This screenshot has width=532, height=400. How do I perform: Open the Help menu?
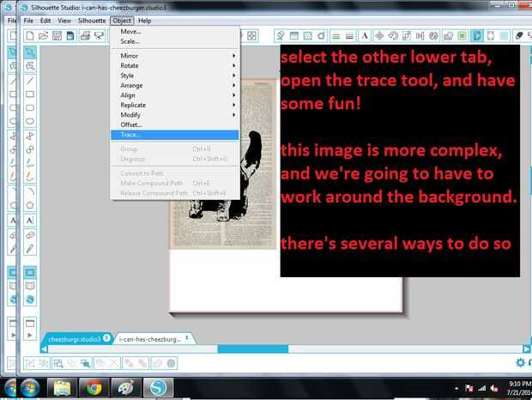point(144,21)
